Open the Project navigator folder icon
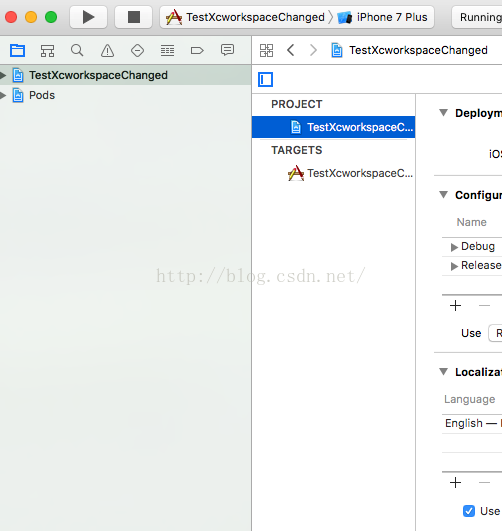 tap(17, 51)
